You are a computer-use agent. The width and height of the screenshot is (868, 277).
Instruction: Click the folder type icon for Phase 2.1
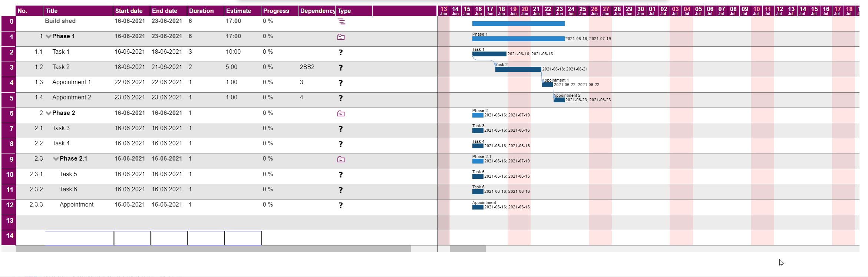pyautogui.click(x=341, y=159)
